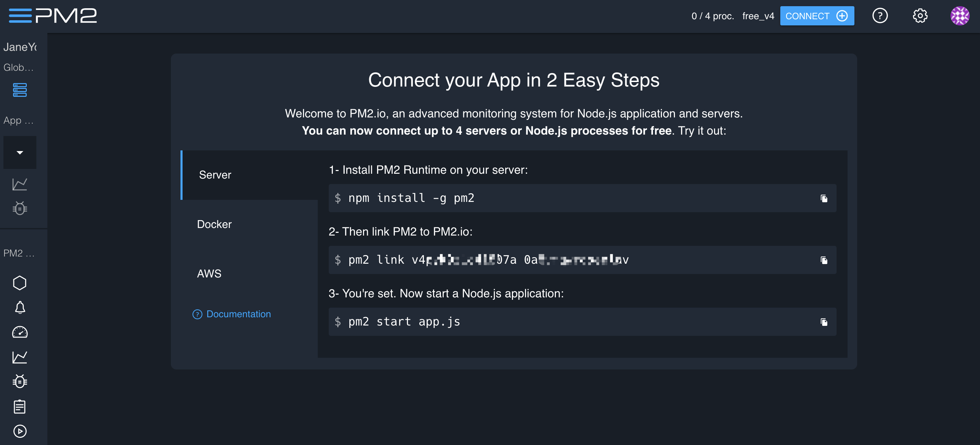This screenshot has width=980, height=445.
Task: Open the notifications bell icon
Action: coord(20,307)
